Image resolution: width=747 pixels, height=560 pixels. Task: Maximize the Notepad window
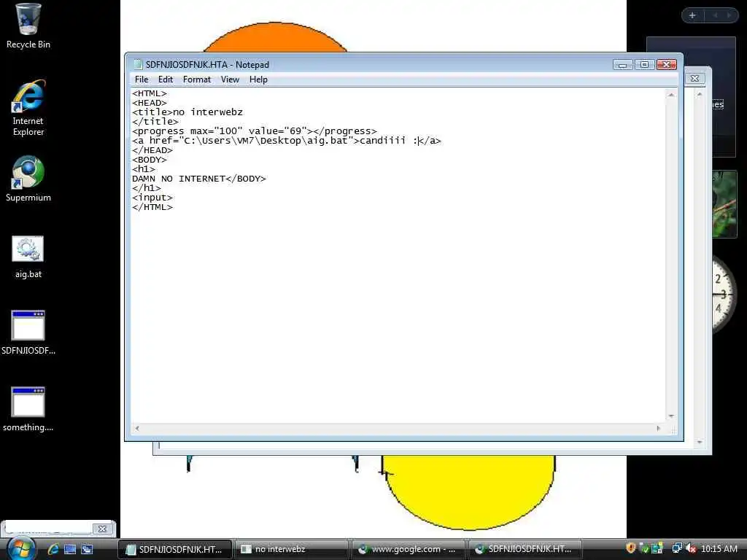[645, 64]
